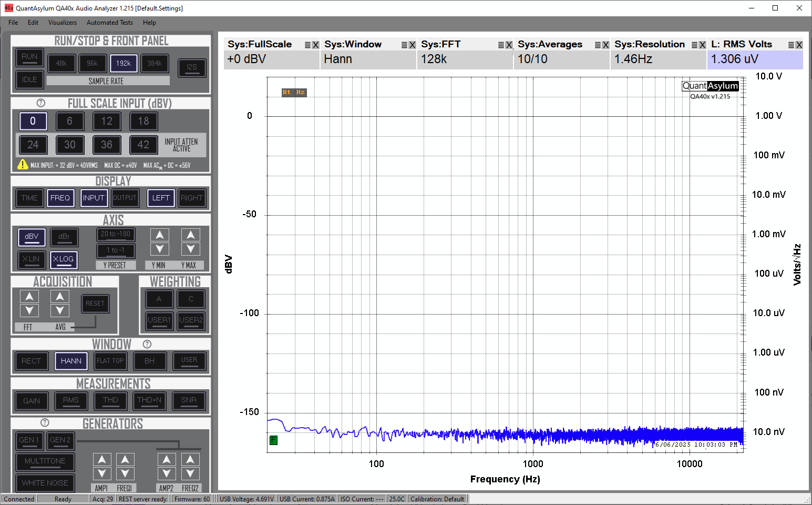Open the Help menu
The width and height of the screenshot is (812, 505).
[149, 23]
